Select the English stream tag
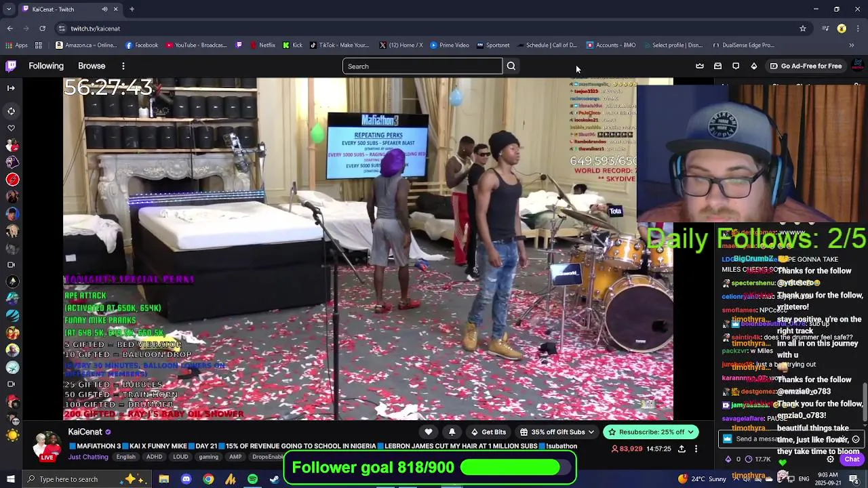The width and height of the screenshot is (868, 488). (x=126, y=457)
